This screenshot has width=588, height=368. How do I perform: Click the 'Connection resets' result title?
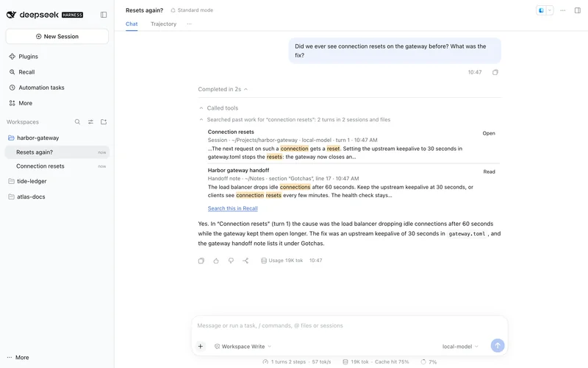click(x=231, y=132)
